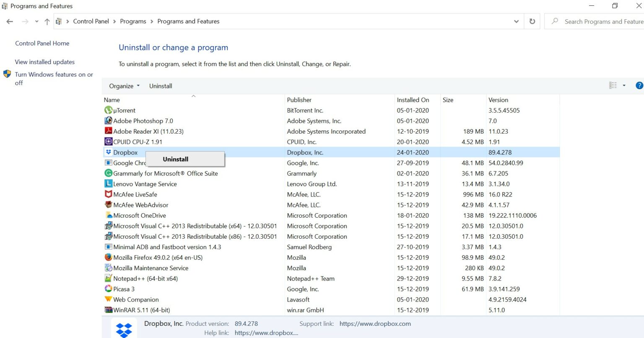Click the Google Chrome icon
Screen dimensions: 644x338
pyautogui.click(x=107, y=163)
